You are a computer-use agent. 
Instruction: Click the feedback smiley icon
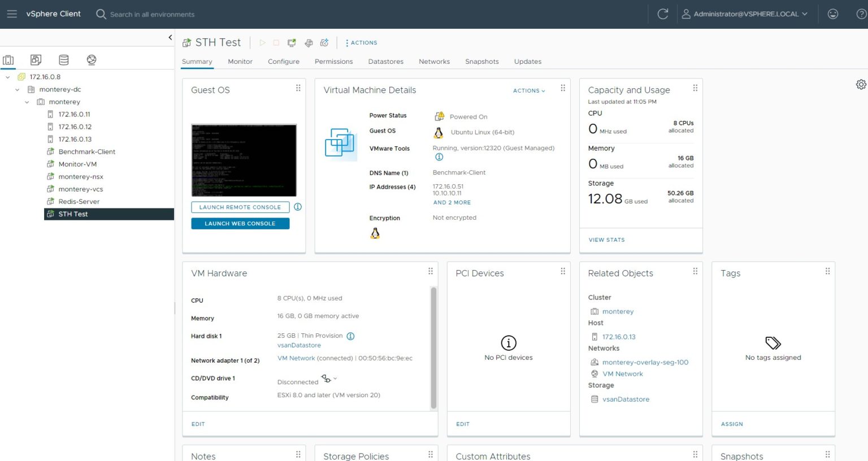tap(833, 14)
